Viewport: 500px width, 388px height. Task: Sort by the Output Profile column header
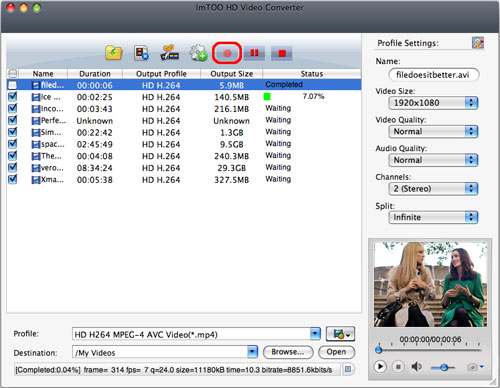[161, 74]
